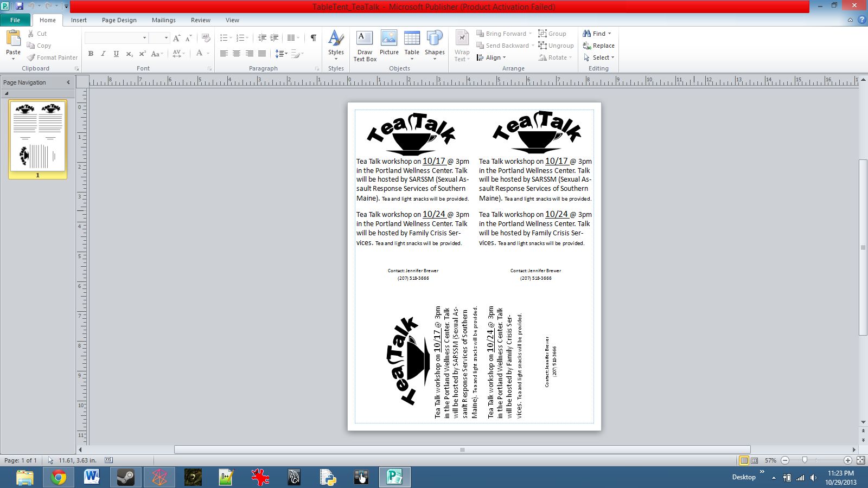
Task: Toggle bold formatting
Action: [x=91, y=54]
